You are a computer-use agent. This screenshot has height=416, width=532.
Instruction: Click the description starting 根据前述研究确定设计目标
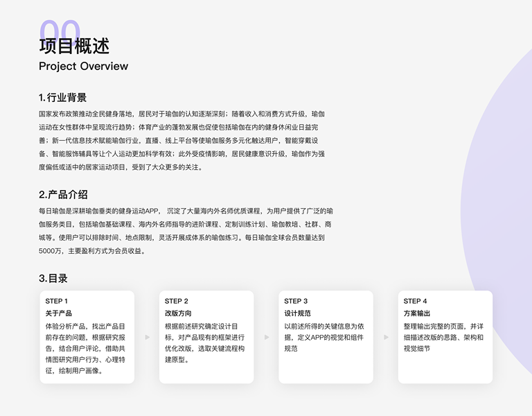205,343
